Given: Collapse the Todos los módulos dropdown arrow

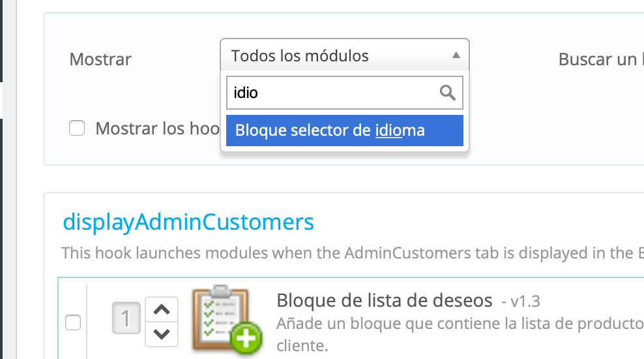Looking at the screenshot, I should 456,55.
